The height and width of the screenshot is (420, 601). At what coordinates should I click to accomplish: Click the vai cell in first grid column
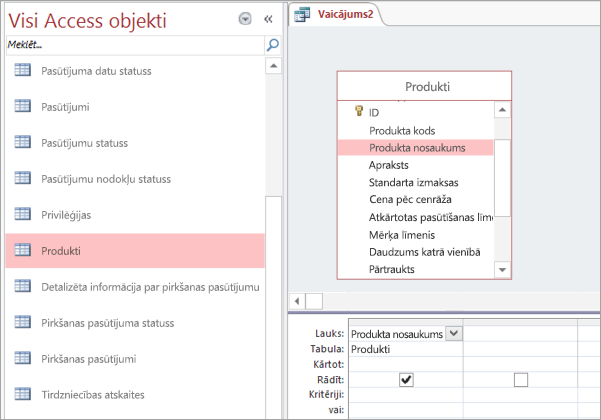pyautogui.click(x=406, y=410)
